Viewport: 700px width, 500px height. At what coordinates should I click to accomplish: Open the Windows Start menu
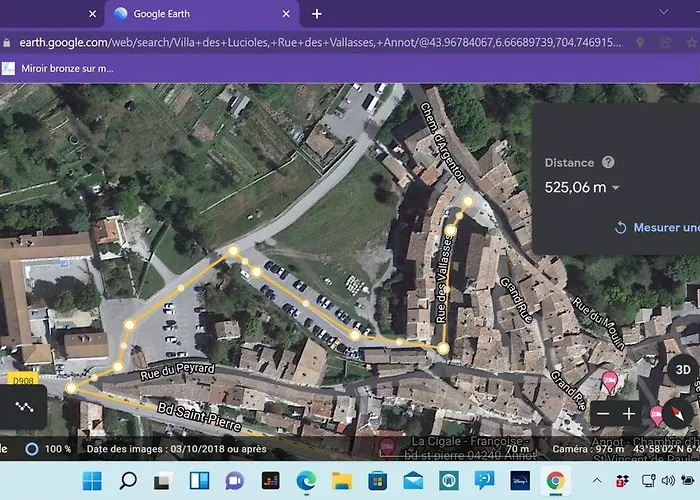(92, 481)
